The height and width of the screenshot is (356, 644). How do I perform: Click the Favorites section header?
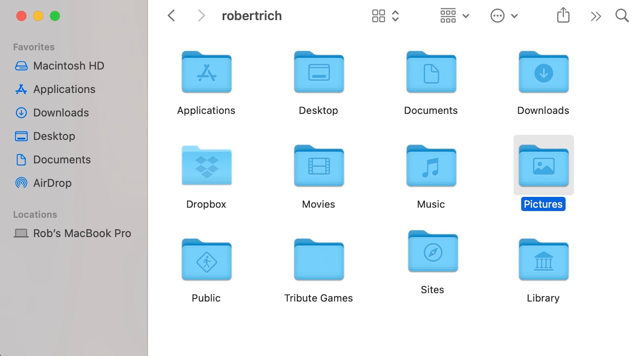(x=34, y=47)
